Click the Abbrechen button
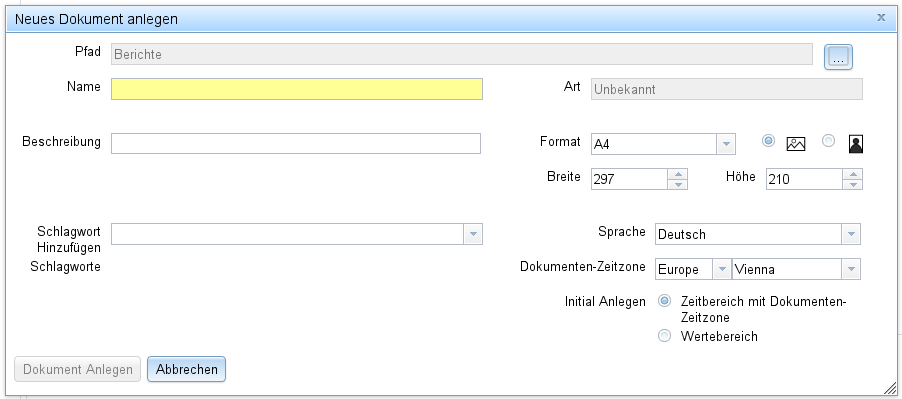902x399 pixels. click(x=186, y=369)
